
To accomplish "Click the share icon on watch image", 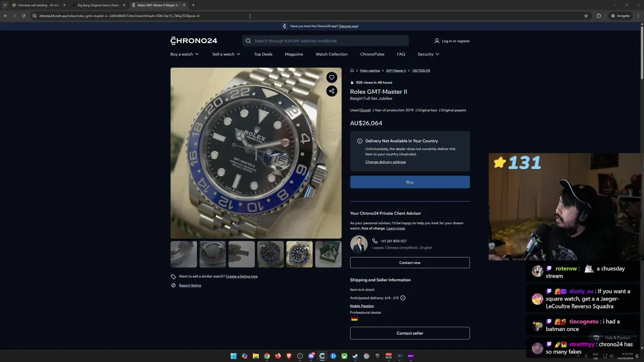I will coord(332,91).
